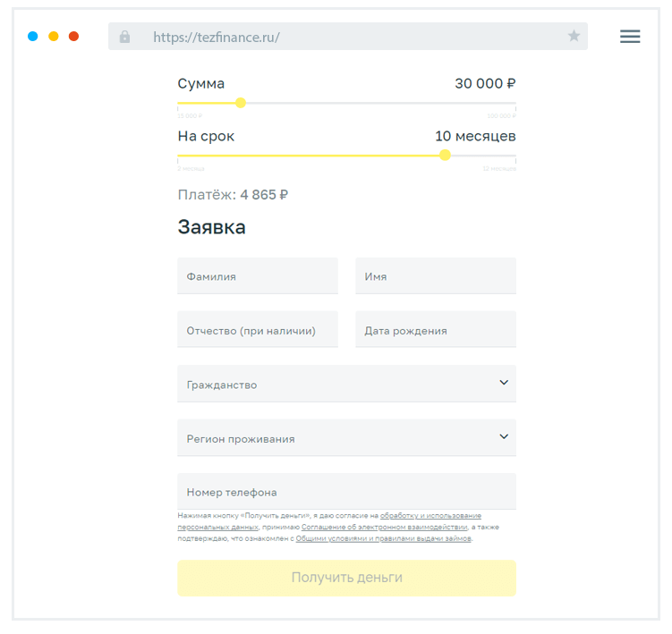Screen dimensions: 672x634
Task: Open the hamburger menu icon
Action: click(x=630, y=37)
